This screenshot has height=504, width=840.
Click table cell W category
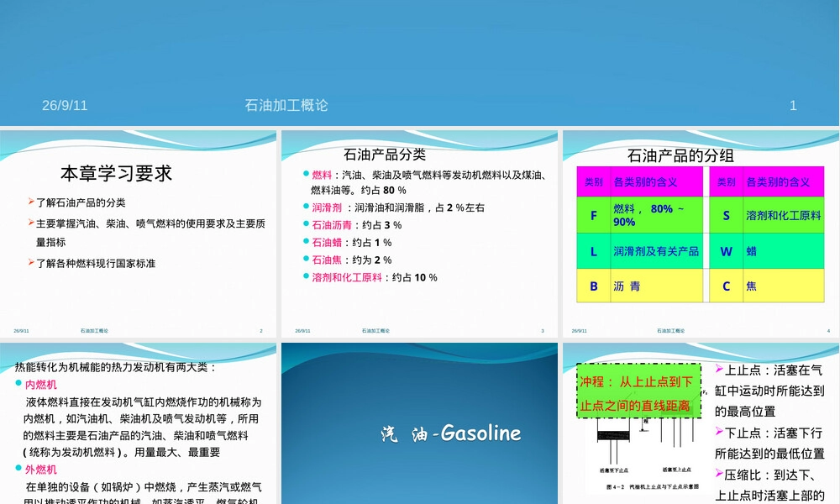pos(727,251)
